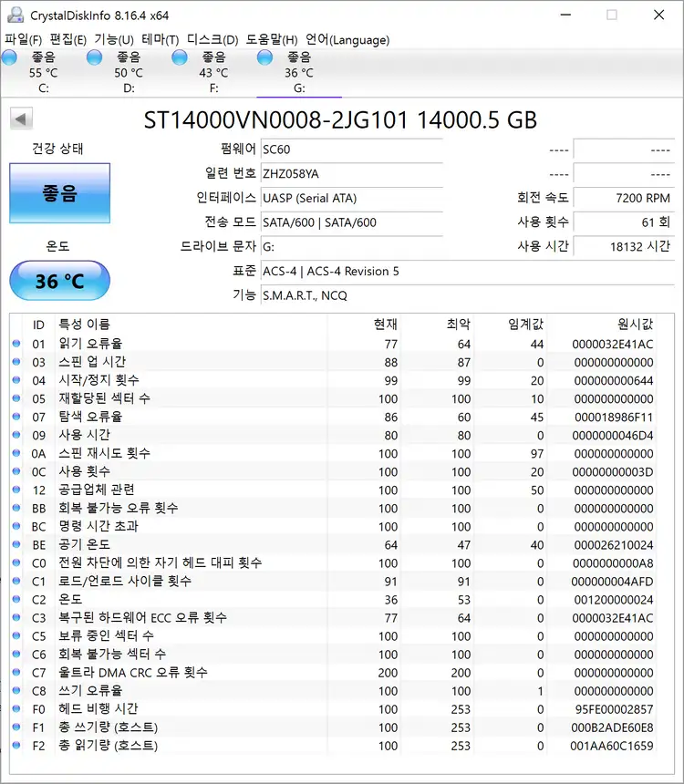Click the blue status orb for drive D:
Screen dimensions: 684x784
[x=94, y=57]
